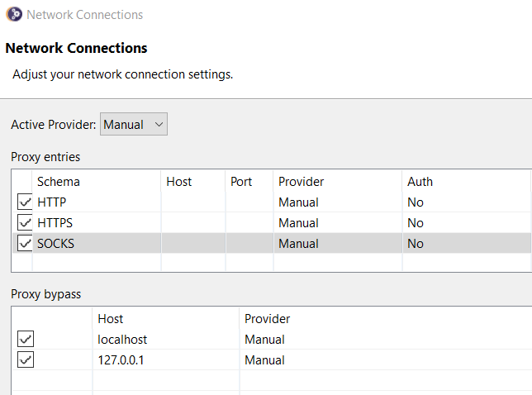Open the Active Provider dropdown
The width and height of the screenshot is (532, 395).
[134, 124]
